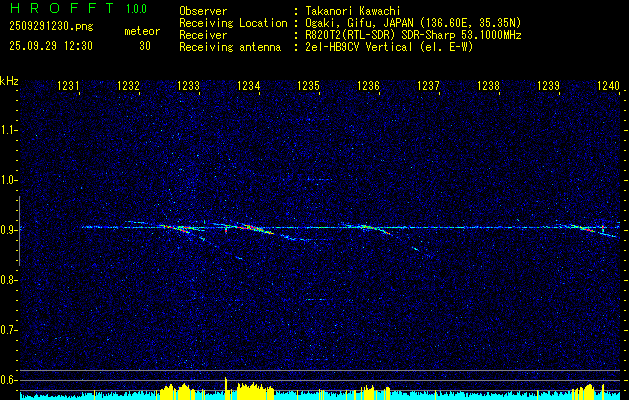Click the version number 1.0.0
This screenshot has width=629, height=400.
pyautogui.click(x=136, y=9)
